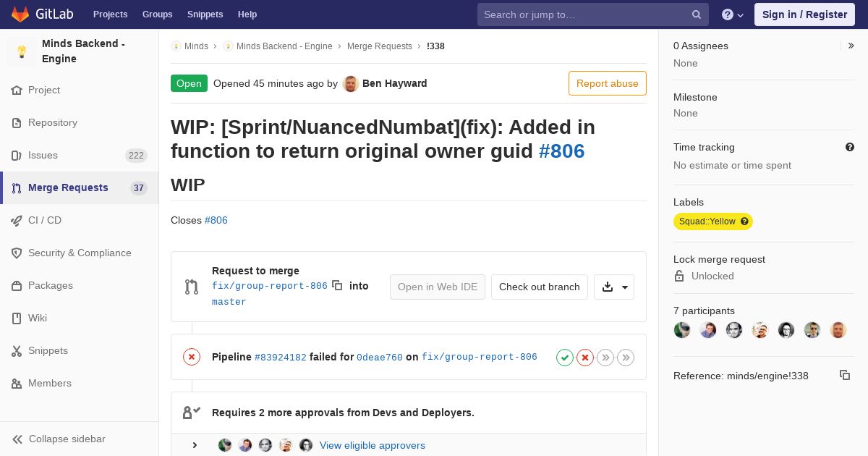Open sidebar Snippets item with scissors icon
This screenshot has width=868, height=456.
point(80,350)
